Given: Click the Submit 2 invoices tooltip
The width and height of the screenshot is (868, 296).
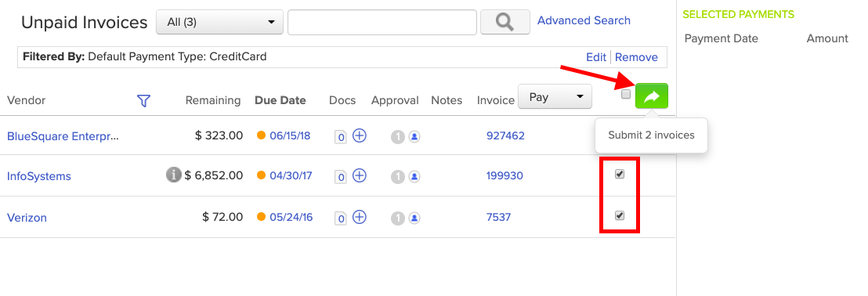Looking at the screenshot, I should pyautogui.click(x=651, y=135).
